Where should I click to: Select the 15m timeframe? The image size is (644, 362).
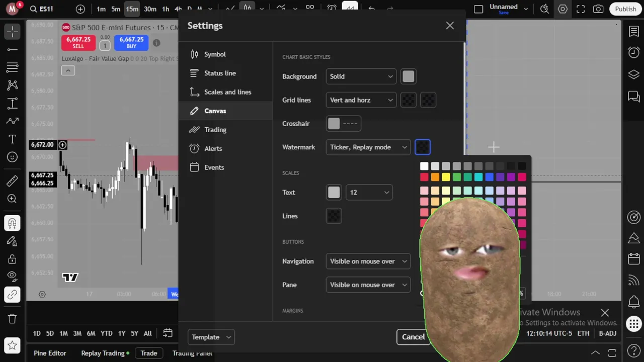pos(132,9)
